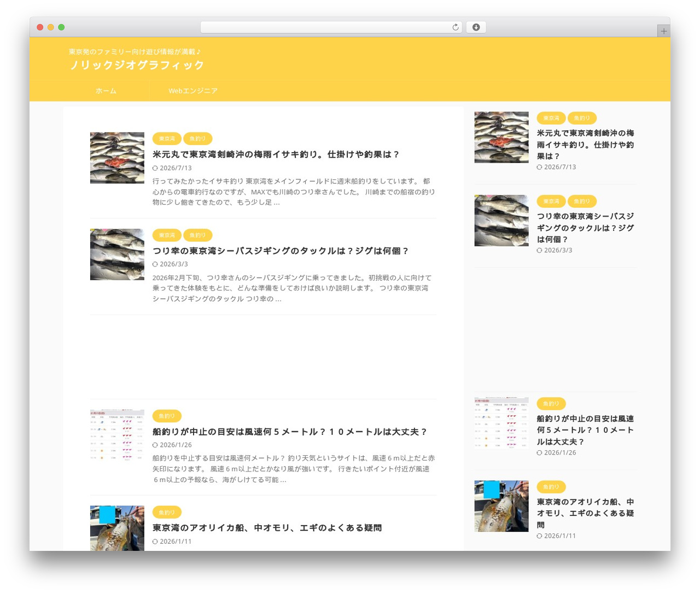Image resolution: width=700 pixels, height=593 pixels.
Task: Select 魚釣り tag on sidebar シーバスジギング entry
Action: tap(582, 201)
